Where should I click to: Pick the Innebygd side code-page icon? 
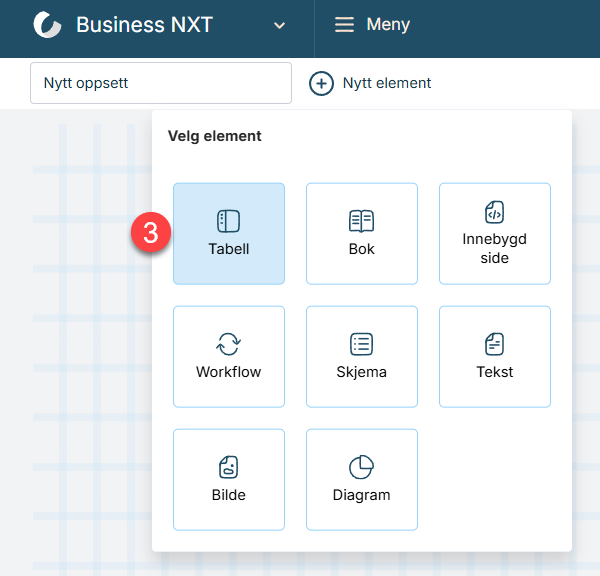point(495,212)
